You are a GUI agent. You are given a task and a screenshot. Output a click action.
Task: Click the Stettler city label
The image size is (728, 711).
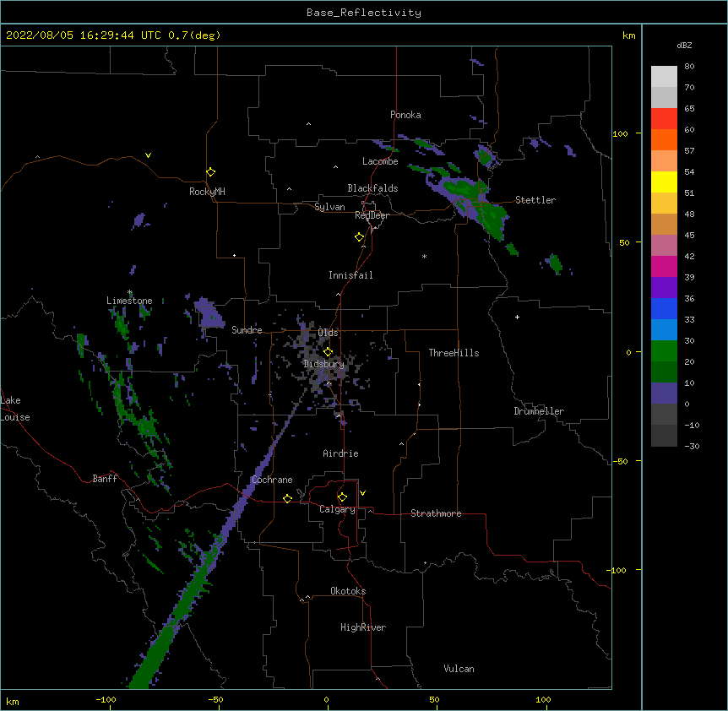tap(535, 200)
